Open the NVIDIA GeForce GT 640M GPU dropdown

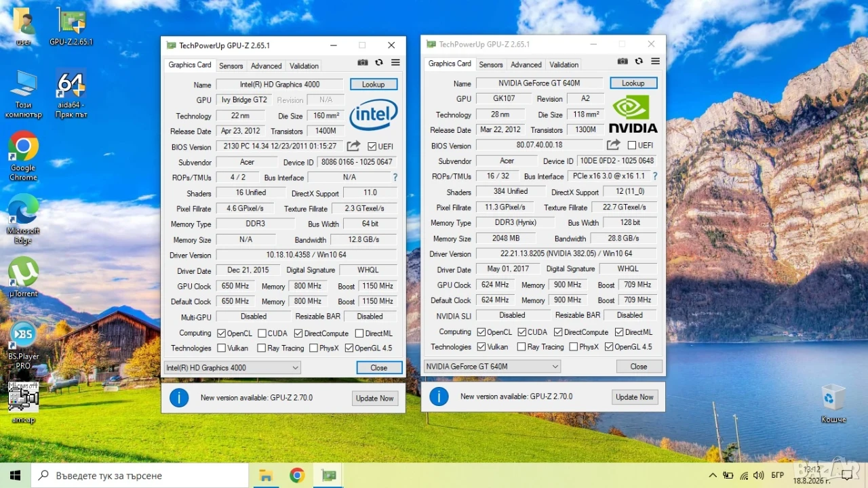coord(492,367)
